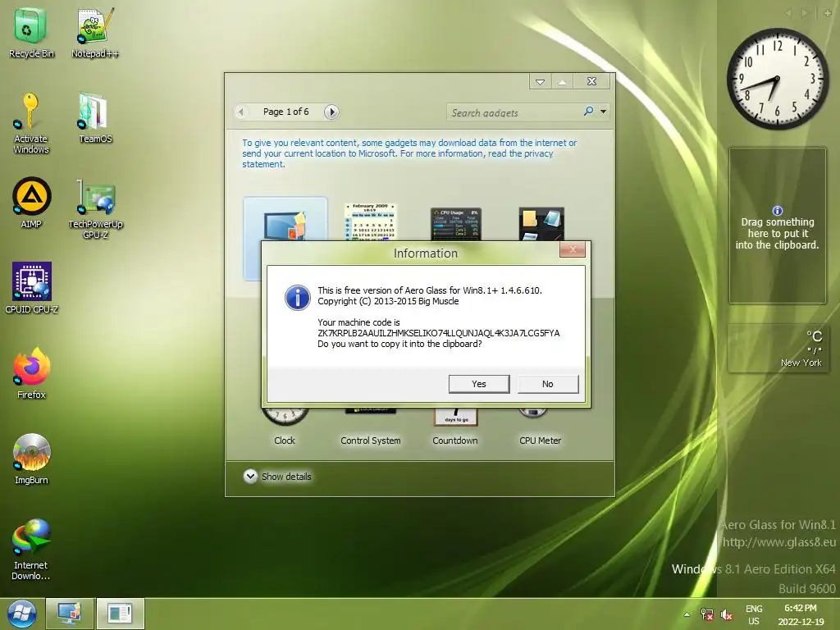Open the Firefox desktop shortcut
This screenshot has width=840, height=630.
[x=31, y=373]
